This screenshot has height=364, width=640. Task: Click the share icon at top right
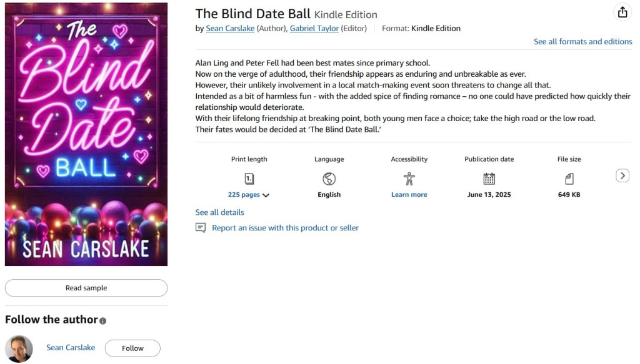pyautogui.click(x=622, y=12)
